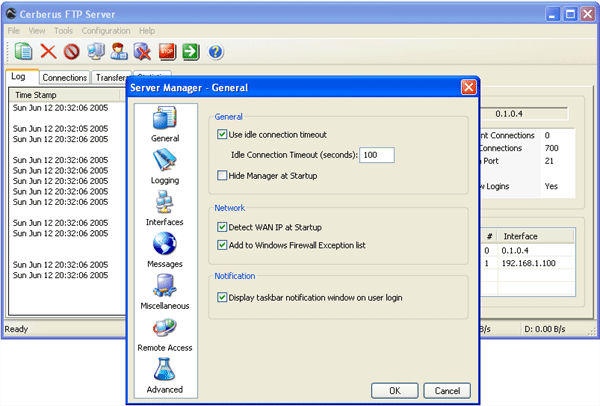Switch to the Connections tab
The image size is (600, 406).
[x=65, y=78]
